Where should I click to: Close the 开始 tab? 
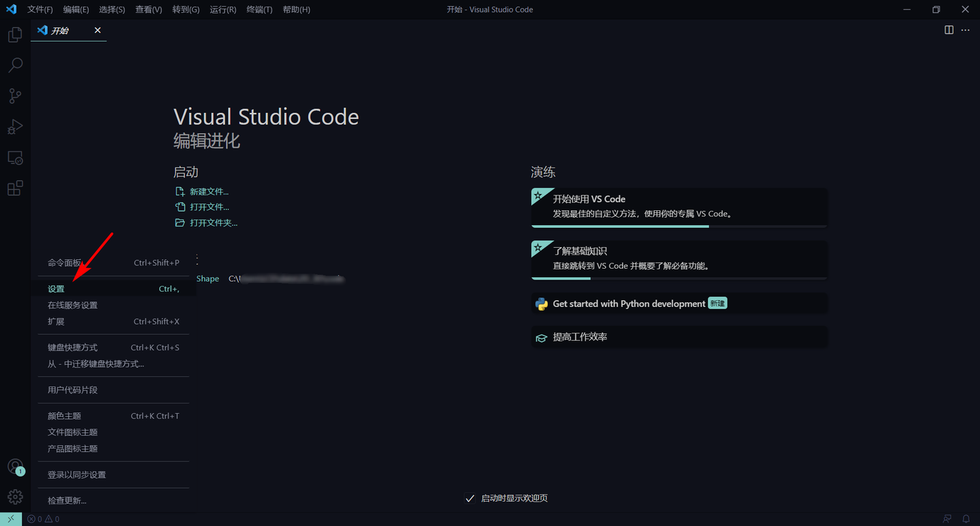97,31
